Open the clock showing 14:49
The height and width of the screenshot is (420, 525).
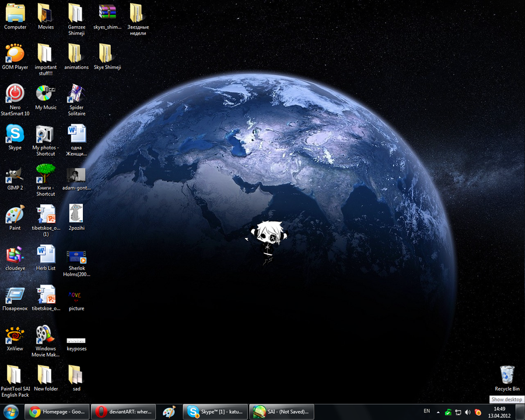point(499,412)
